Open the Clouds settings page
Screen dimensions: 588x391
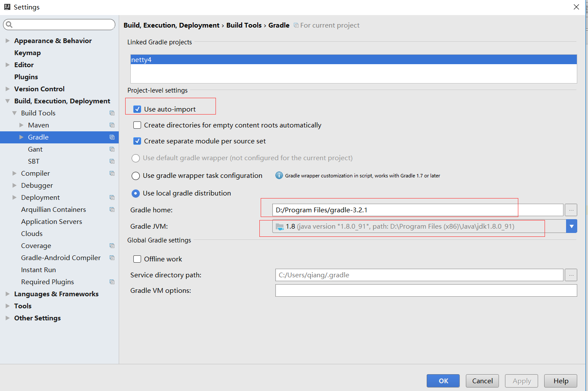[x=32, y=233]
